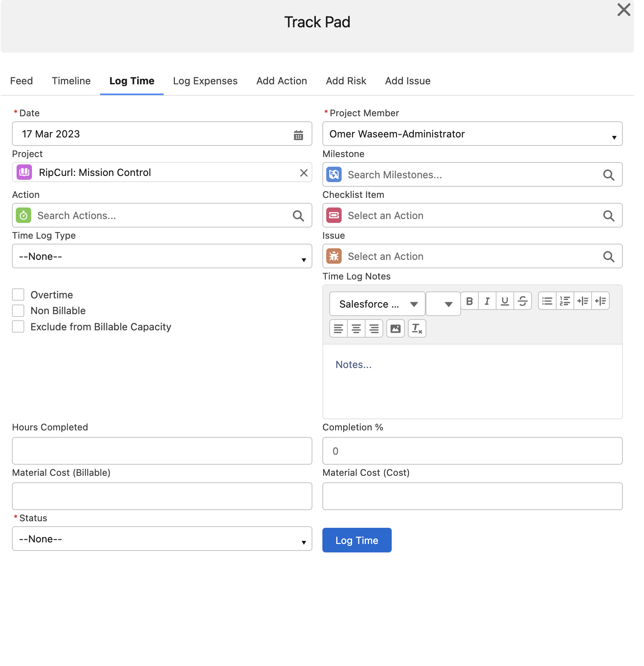Open the date picker calendar icon
The height and width of the screenshot is (666, 644).
point(298,135)
